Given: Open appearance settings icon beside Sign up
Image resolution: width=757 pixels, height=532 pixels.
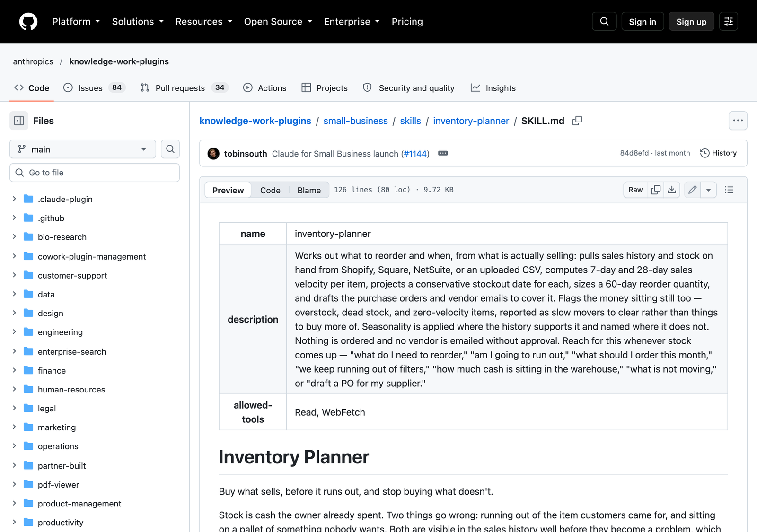Looking at the screenshot, I should coord(729,22).
